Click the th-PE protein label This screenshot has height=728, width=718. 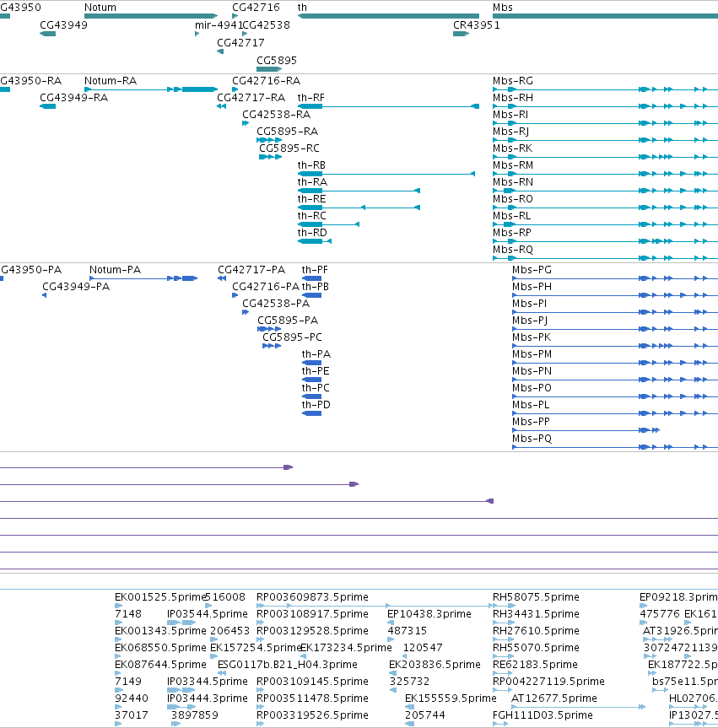point(316,371)
